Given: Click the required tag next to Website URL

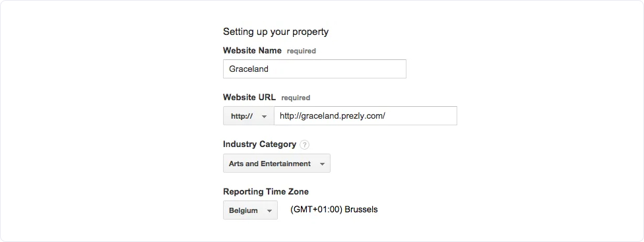Looking at the screenshot, I should coord(296,98).
